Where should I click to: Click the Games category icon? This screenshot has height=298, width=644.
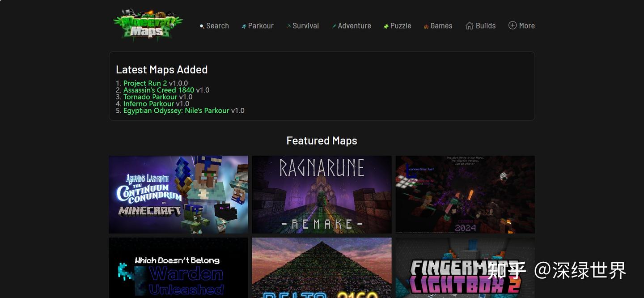pyautogui.click(x=426, y=26)
